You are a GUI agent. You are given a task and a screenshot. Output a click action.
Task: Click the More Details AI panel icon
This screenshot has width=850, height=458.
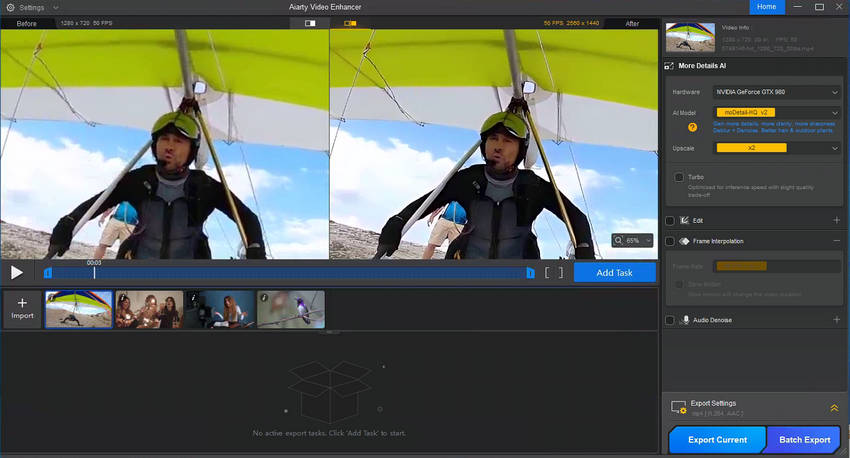(x=669, y=66)
